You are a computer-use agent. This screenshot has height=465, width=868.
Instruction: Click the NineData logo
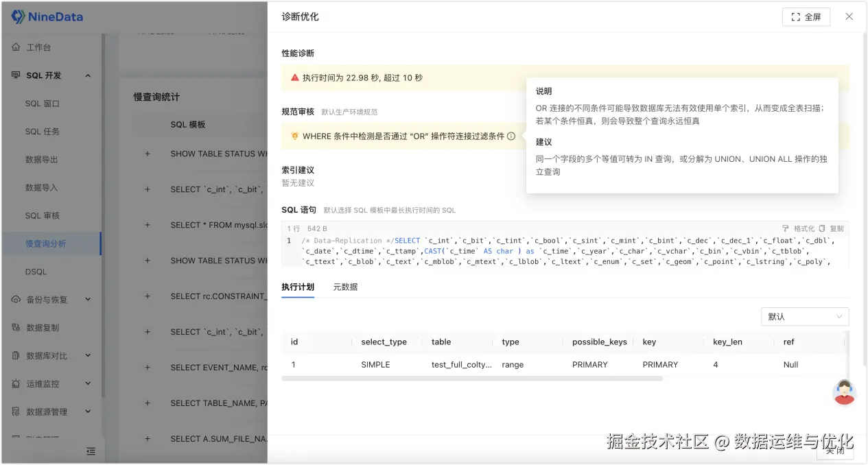47,17
